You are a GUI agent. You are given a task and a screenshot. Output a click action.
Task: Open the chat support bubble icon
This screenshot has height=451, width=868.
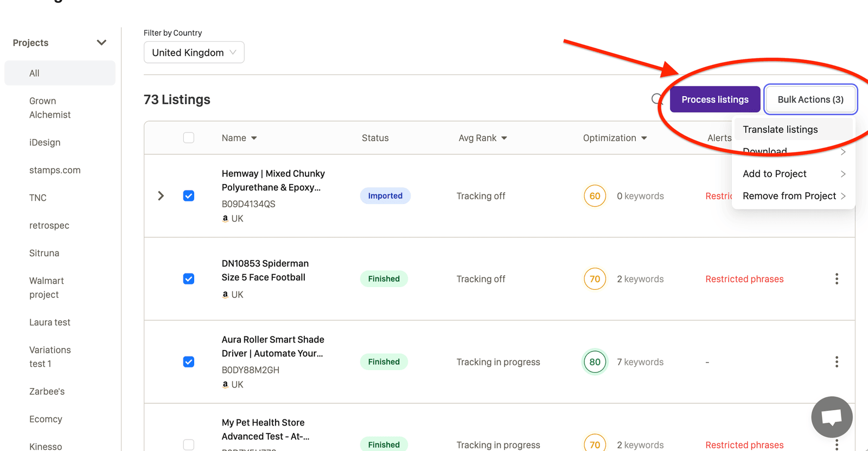(832, 417)
